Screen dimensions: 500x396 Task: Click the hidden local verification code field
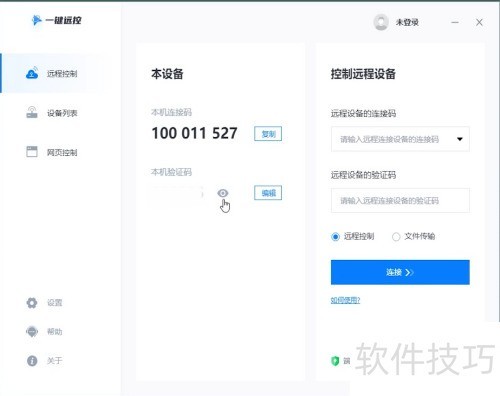coord(177,193)
